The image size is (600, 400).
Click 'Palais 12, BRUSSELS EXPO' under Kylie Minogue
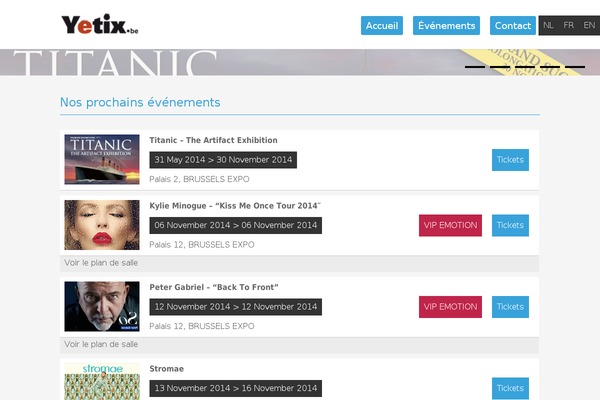point(202,245)
